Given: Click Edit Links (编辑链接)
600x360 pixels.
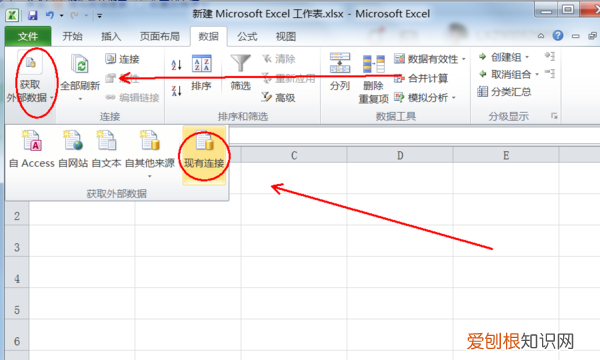Looking at the screenshot, I should click(132, 98).
